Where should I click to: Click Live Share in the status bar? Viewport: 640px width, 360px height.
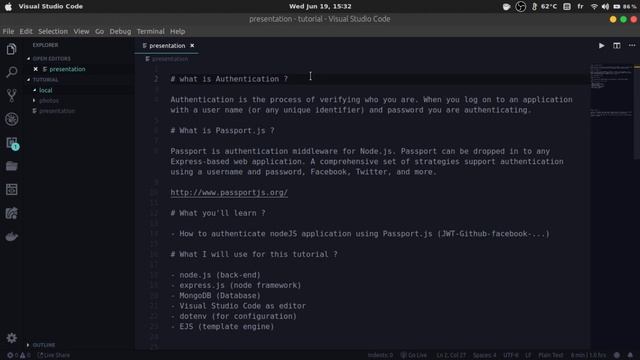click(53, 355)
